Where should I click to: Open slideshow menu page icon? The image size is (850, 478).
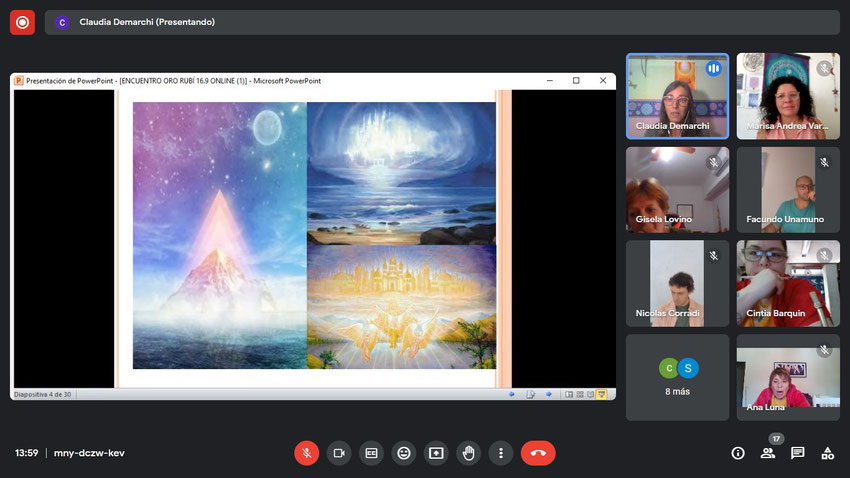click(530, 395)
